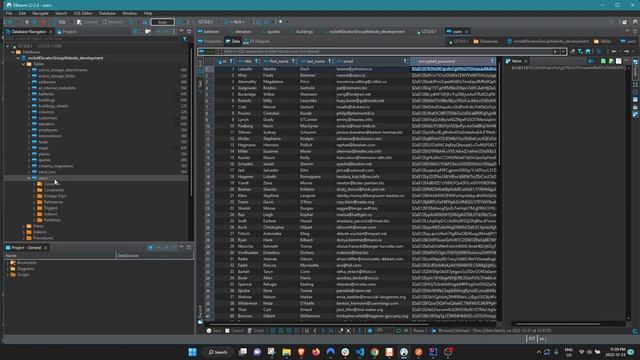Close the Value panel tab
640x360 pixels.
click(x=526, y=61)
